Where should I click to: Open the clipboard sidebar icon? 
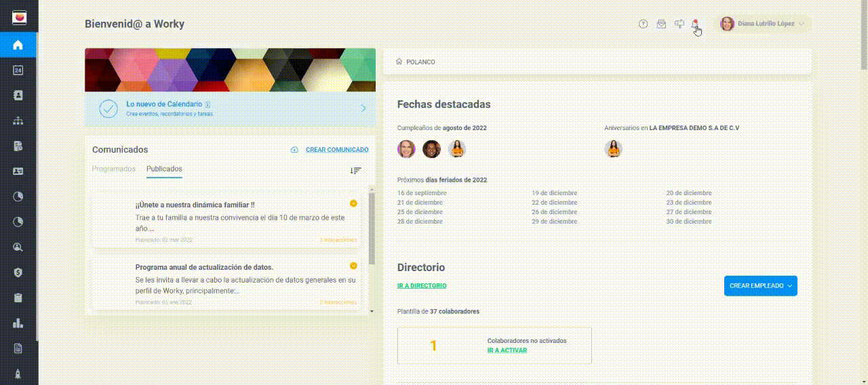coord(18,298)
